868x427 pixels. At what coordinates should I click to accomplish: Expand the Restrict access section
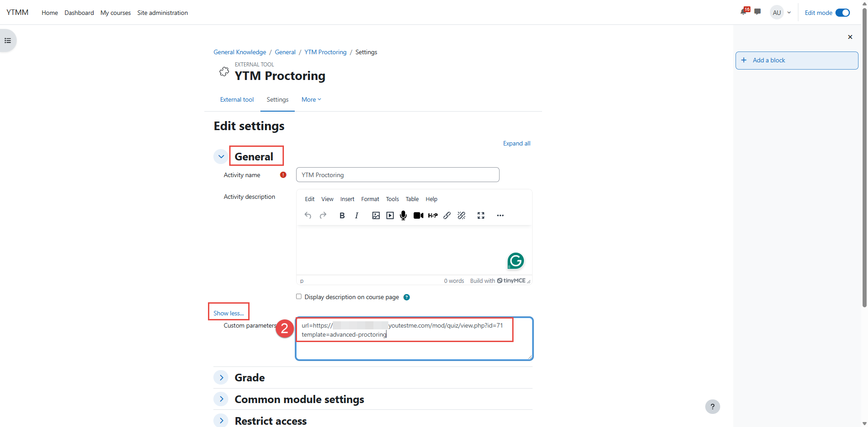tap(221, 421)
